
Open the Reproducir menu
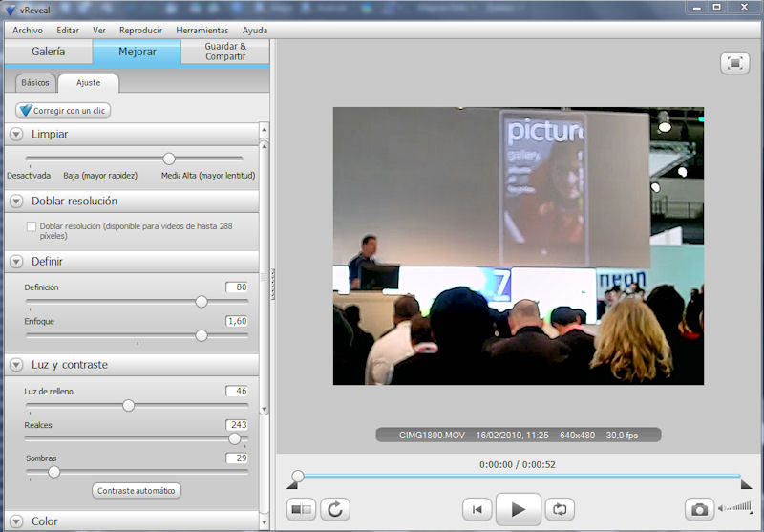(140, 31)
